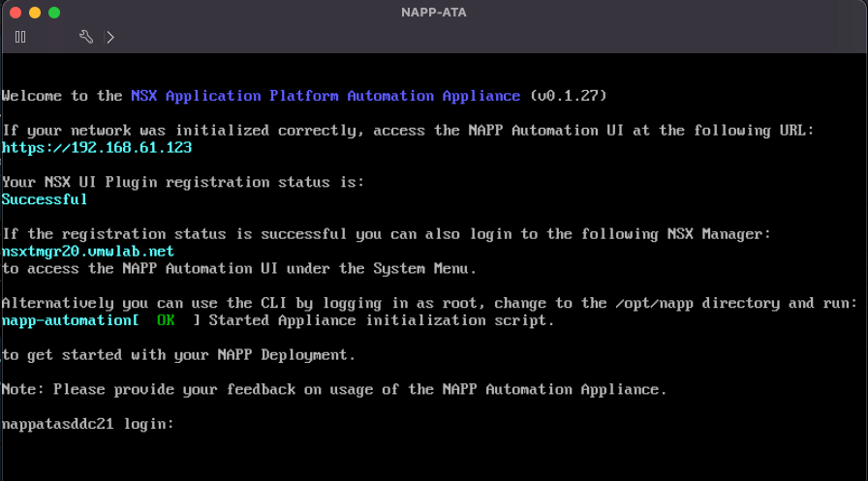Click 'Started Appliance initialization script.' text
The height and width of the screenshot is (481, 868).
(382, 320)
